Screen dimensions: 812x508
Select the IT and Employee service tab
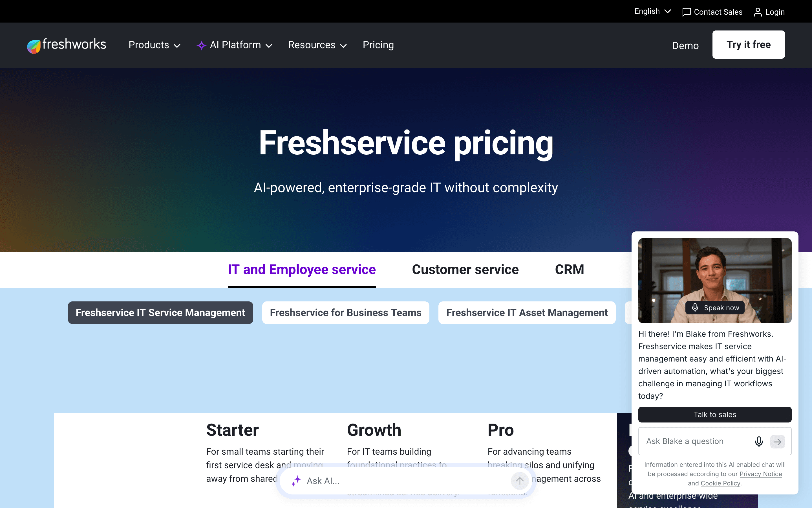(302, 270)
